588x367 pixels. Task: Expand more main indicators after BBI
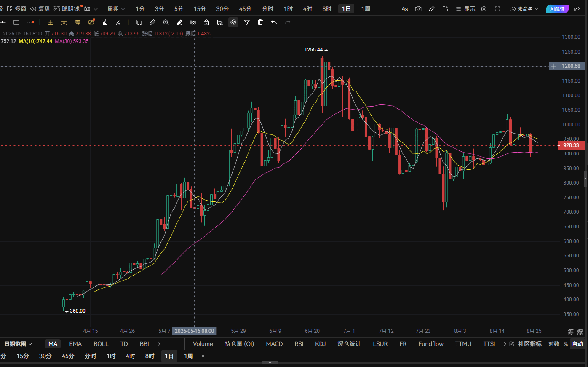pos(159,344)
